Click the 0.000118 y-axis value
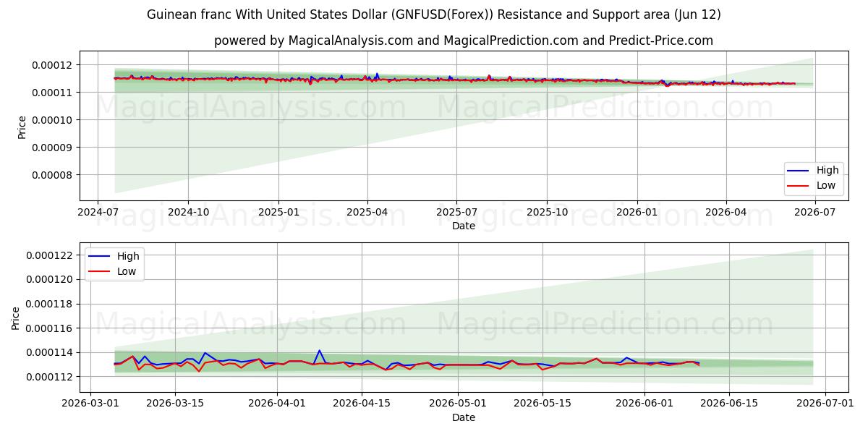Image resolution: width=868 pixels, height=434 pixels. click(49, 304)
